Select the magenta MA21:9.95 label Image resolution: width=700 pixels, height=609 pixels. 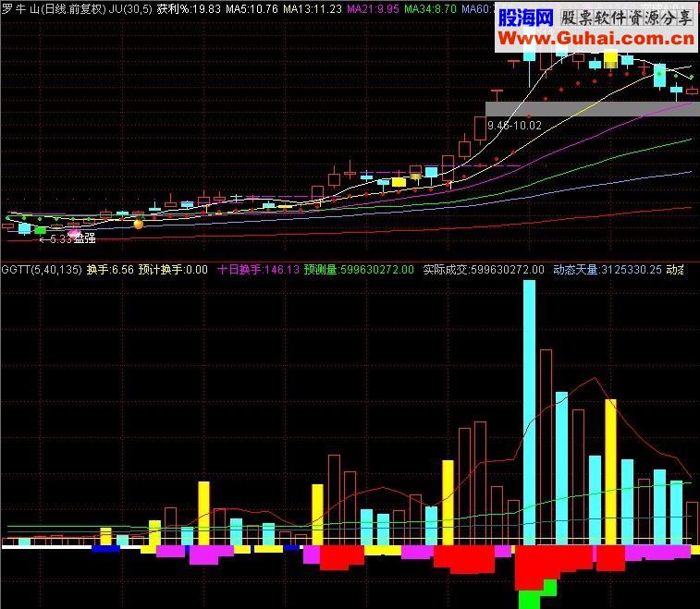pos(374,9)
